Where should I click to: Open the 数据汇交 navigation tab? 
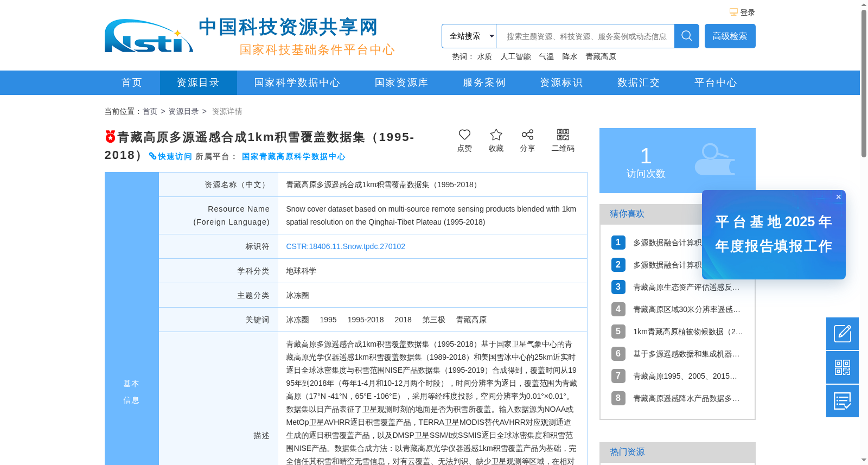point(639,82)
